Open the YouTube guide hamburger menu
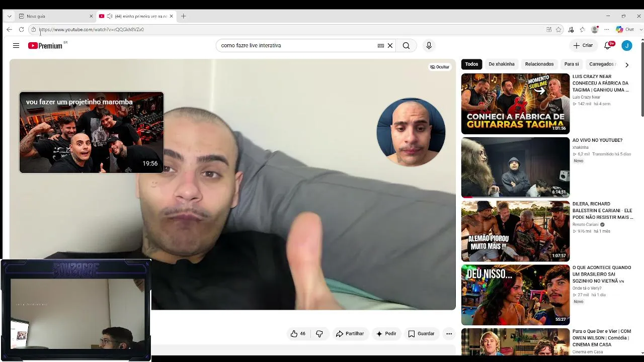 tap(16, 46)
